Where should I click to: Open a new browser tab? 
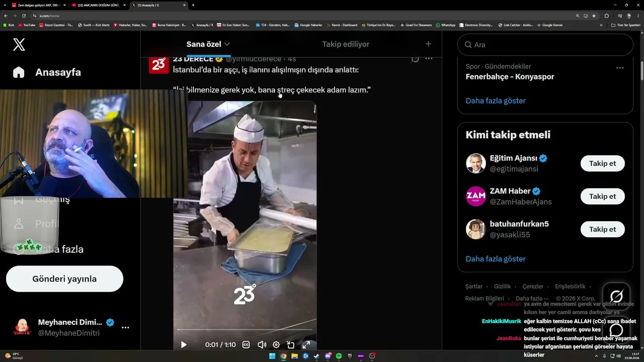(193, 5)
